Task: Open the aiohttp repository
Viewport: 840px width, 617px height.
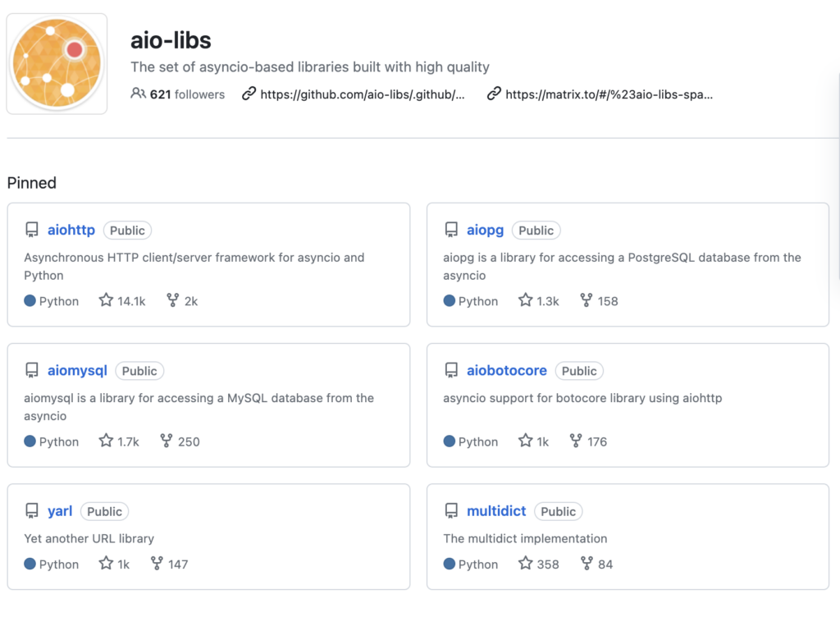Action: point(71,230)
